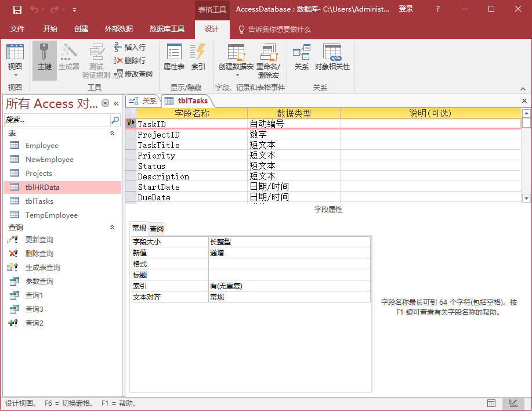Collapse the Tables (表) group in navigation

tap(113, 134)
